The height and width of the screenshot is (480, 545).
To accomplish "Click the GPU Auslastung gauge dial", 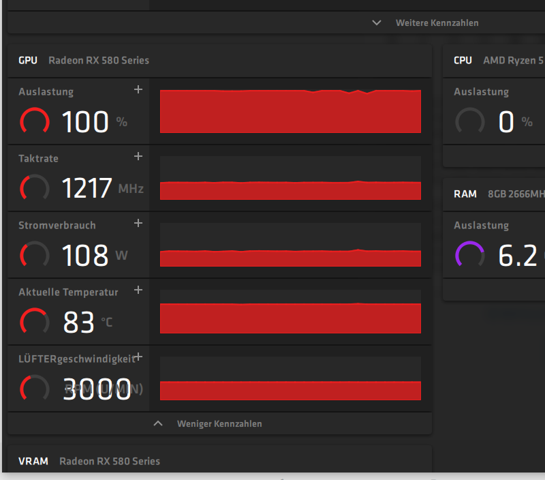I will click(34, 121).
